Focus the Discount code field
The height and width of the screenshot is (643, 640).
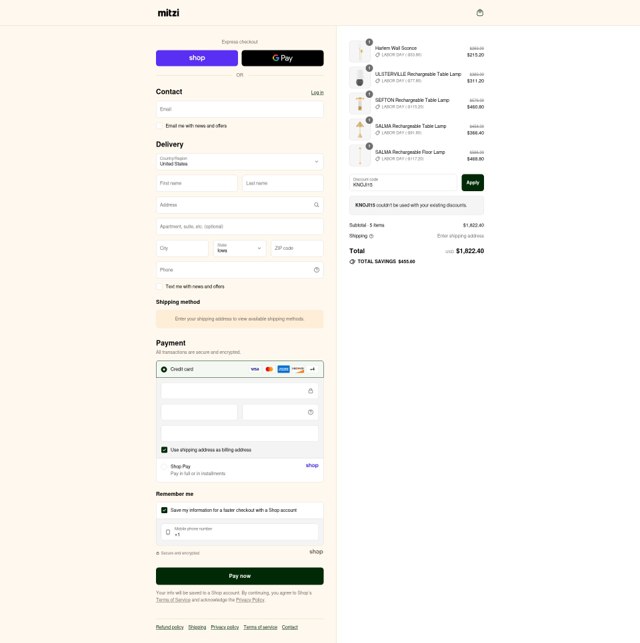pos(403,182)
